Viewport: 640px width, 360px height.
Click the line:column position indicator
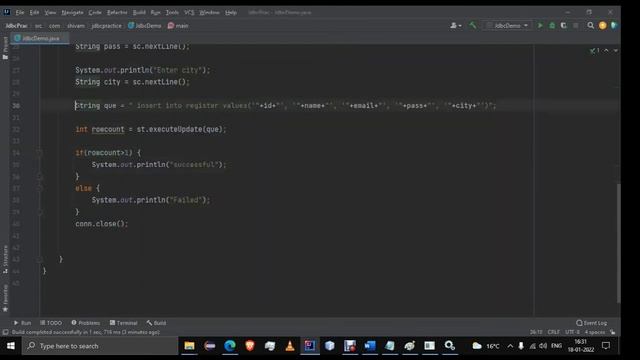point(536,332)
